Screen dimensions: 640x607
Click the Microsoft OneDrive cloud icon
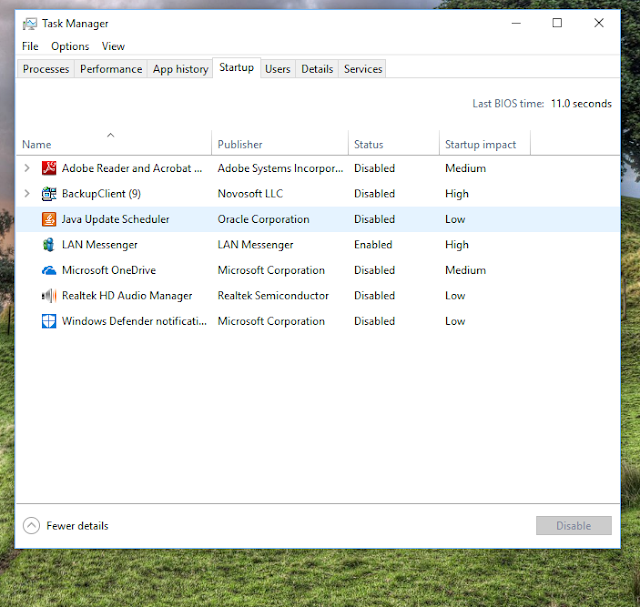[49, 270]
